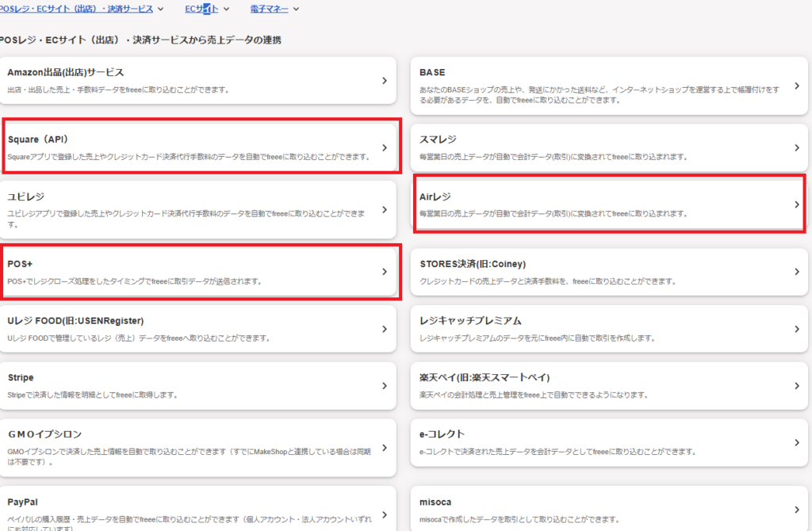Click the arrow on the POS+ card
The height and width of the screenshot is (531, 812).
385,272
